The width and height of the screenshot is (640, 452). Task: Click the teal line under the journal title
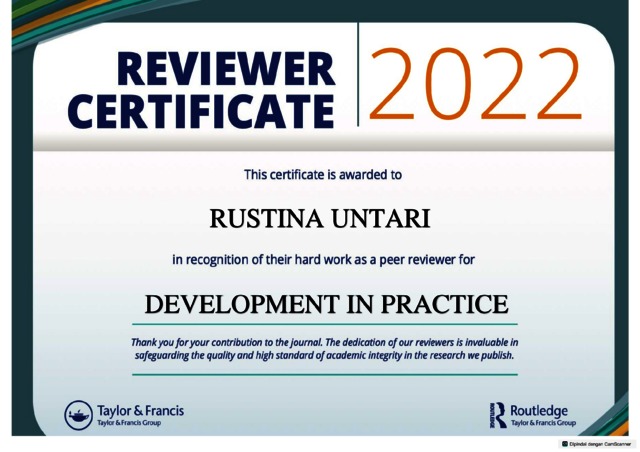pos(324,325)
